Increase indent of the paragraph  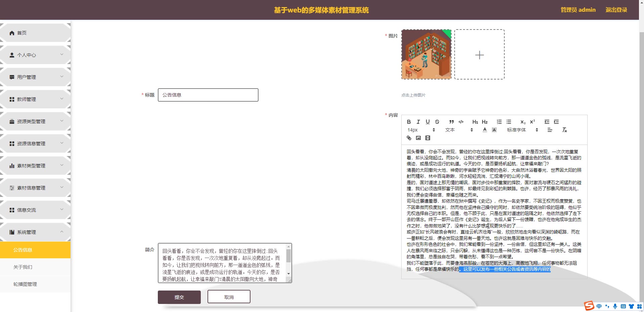click(556, 122)
